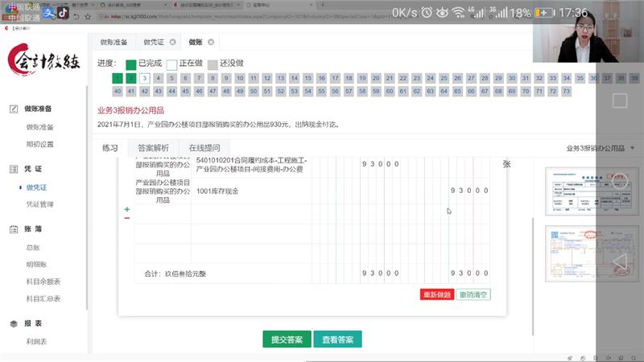This screenshot has height=362, width=644.
Task: Click the 报表 layers icon in sidebar
Action: click(14, 323)
